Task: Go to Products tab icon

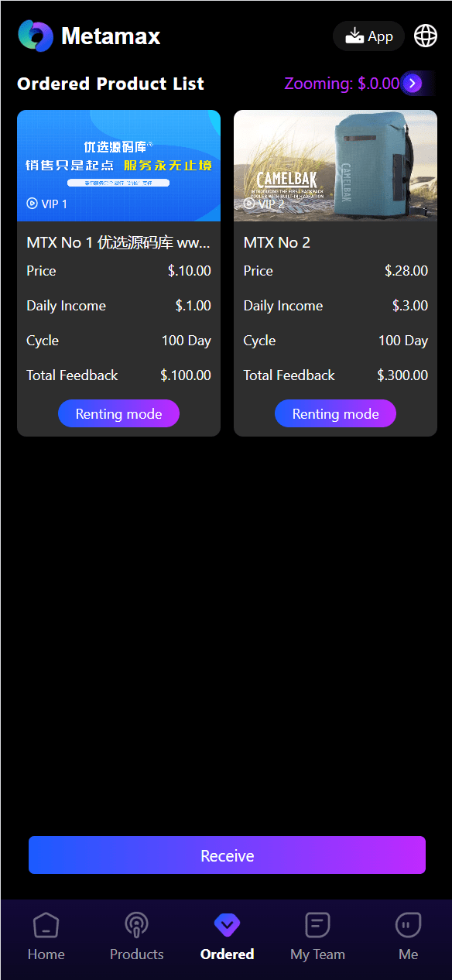Action: pos(136,924)
